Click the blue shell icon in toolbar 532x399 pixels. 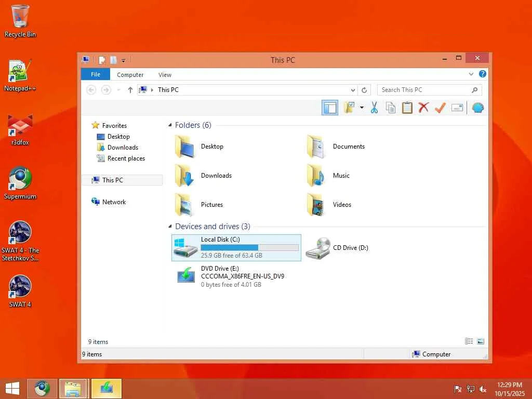(478, 108)
